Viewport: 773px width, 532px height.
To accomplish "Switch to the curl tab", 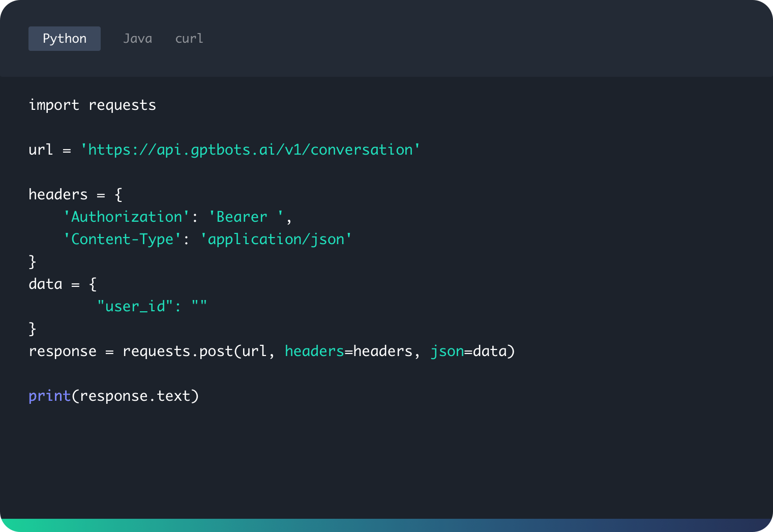I will [189, 38].
